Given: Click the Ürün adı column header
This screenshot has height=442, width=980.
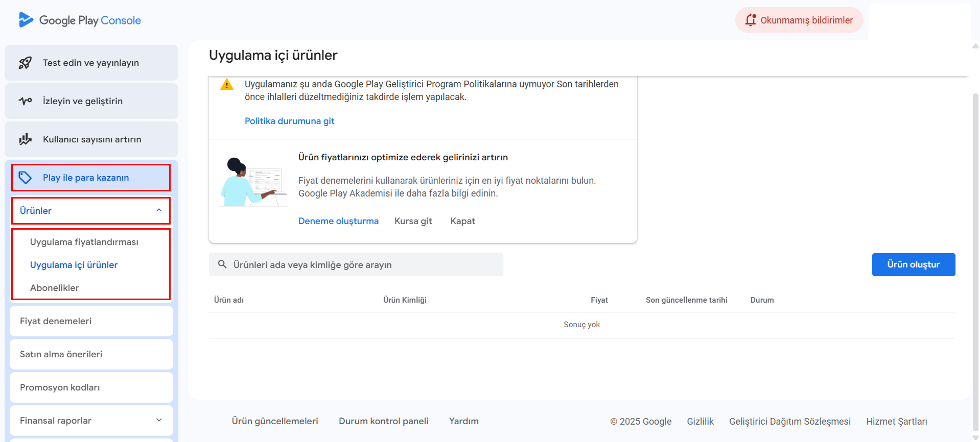Looking at the screenshot, I should pyautogui.click(x=229, y=300).
